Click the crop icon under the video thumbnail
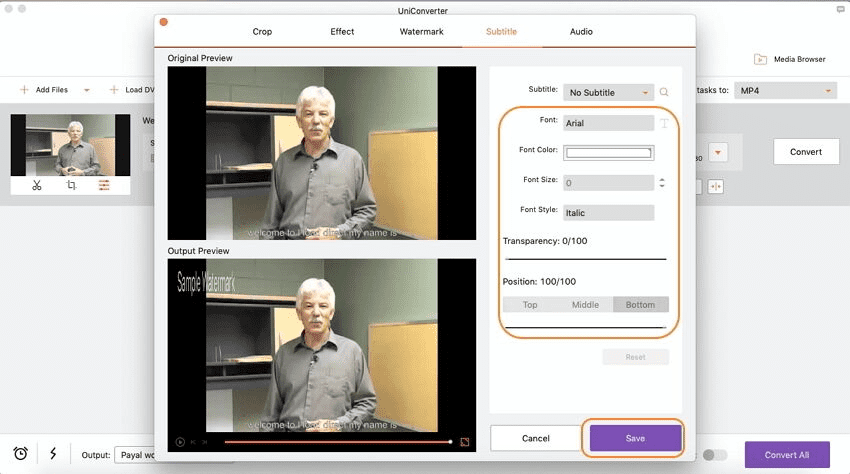Screen dimensions: 850x474 (71, 185)
